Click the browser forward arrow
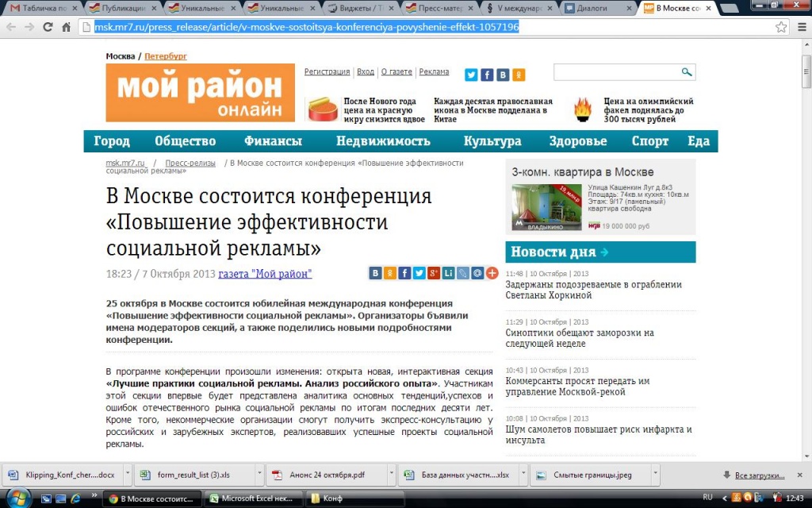The height and width of the screenshot is (508, 812). pyautogui.click(x=29, y=27)
